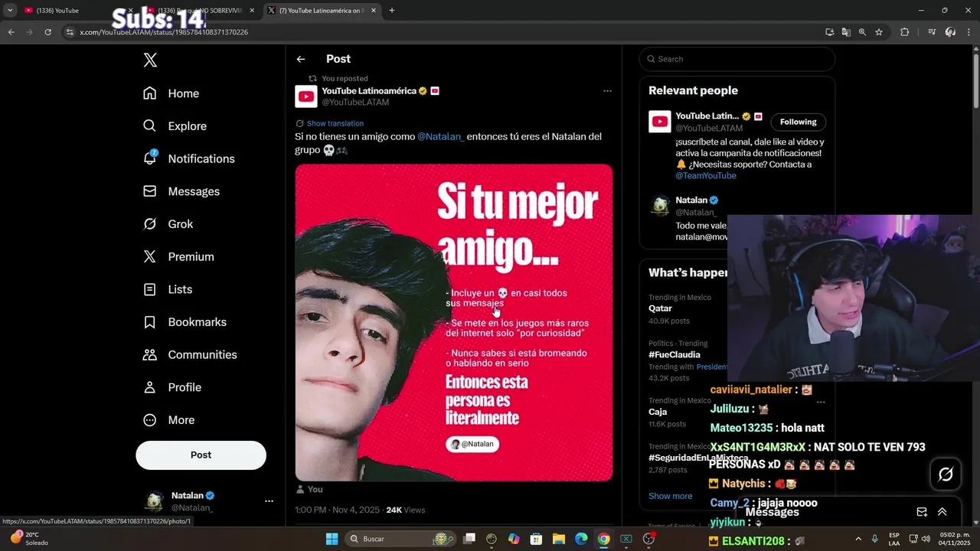Click the translate page icon

point(846,32)
